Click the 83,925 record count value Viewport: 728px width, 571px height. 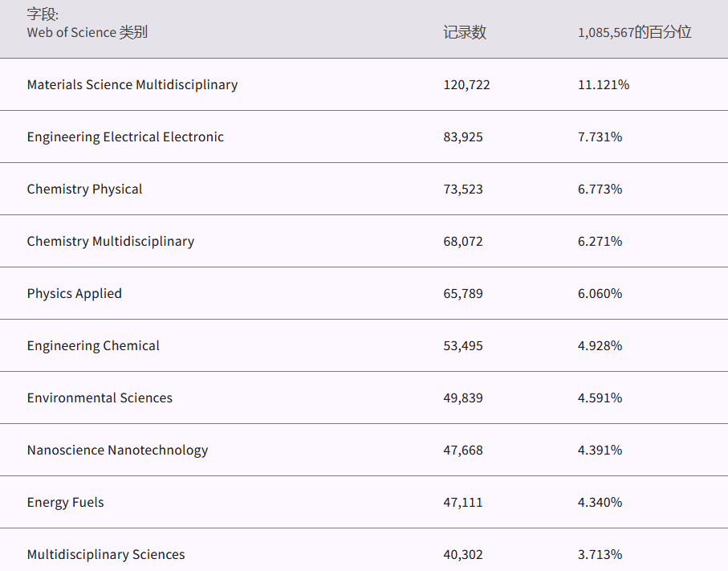point(463,137)
